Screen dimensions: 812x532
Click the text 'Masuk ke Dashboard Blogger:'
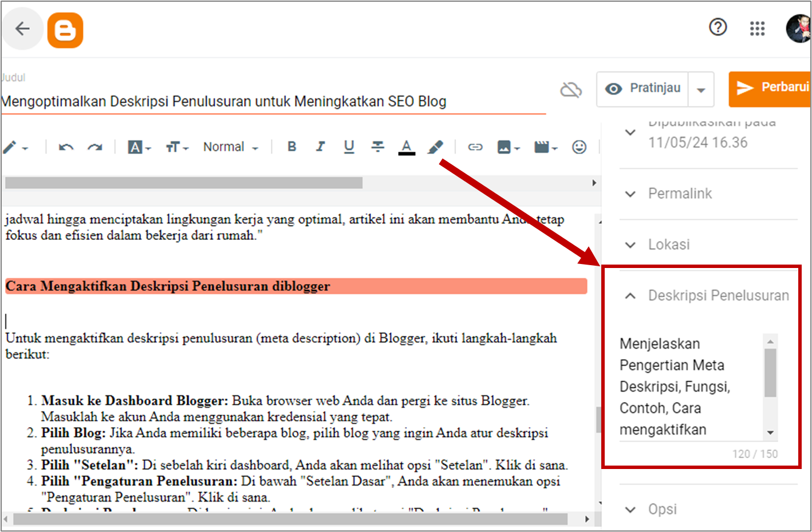tap(135, 400)
